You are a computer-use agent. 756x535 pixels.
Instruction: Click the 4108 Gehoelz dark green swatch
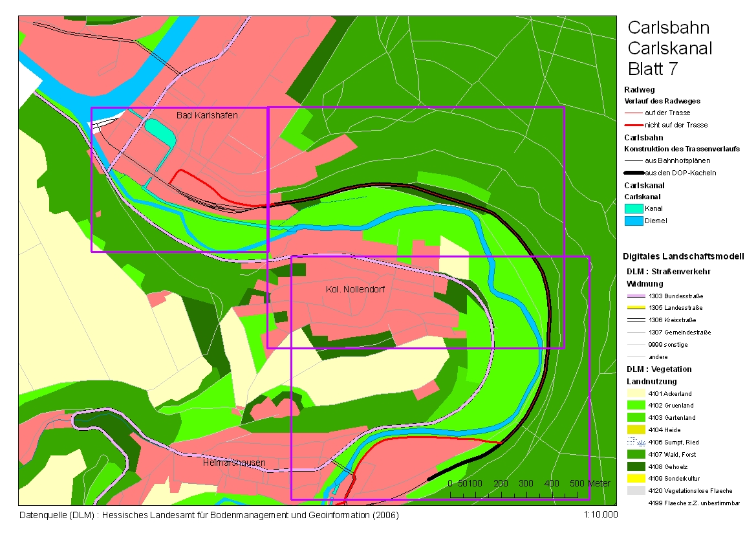point(636,466)
